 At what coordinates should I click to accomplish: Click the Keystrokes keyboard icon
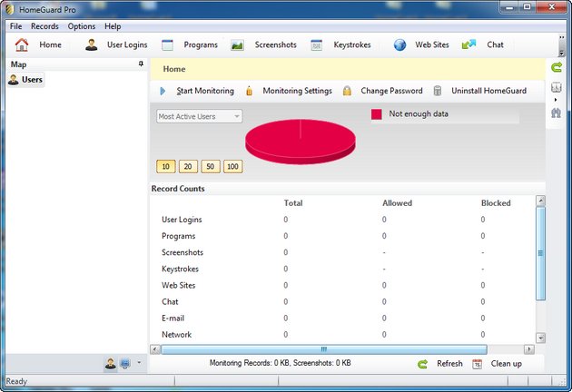(317, 44)
